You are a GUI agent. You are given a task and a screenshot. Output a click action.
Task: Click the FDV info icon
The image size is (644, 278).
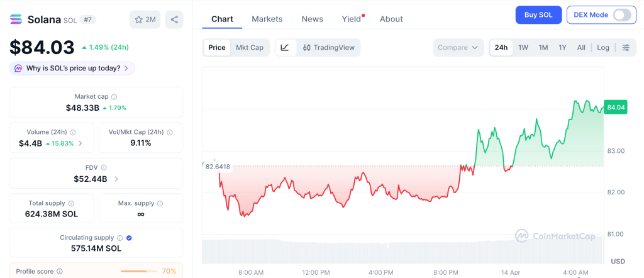[104, 168]
